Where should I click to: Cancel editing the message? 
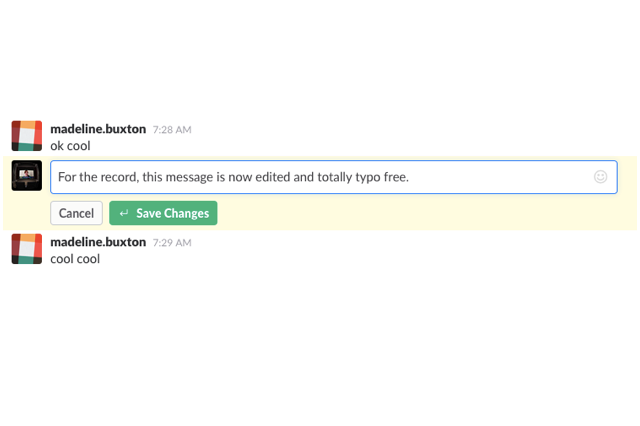point(76,213)
